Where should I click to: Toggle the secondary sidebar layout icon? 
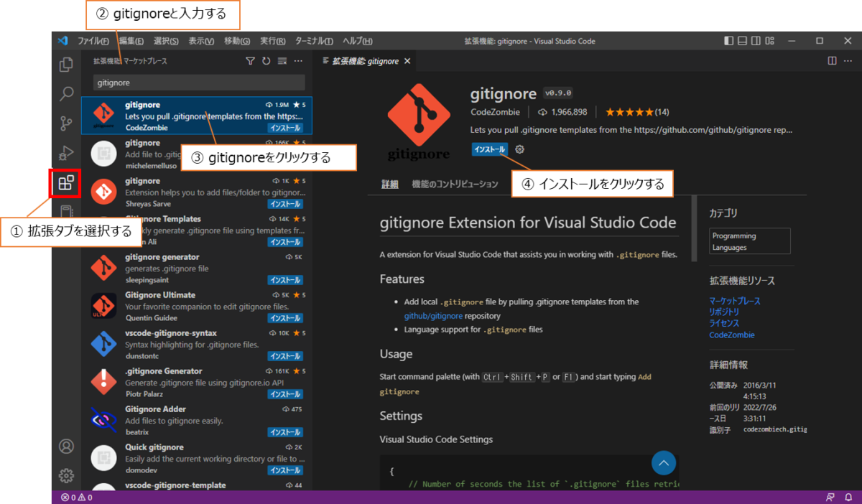point(756,41)
